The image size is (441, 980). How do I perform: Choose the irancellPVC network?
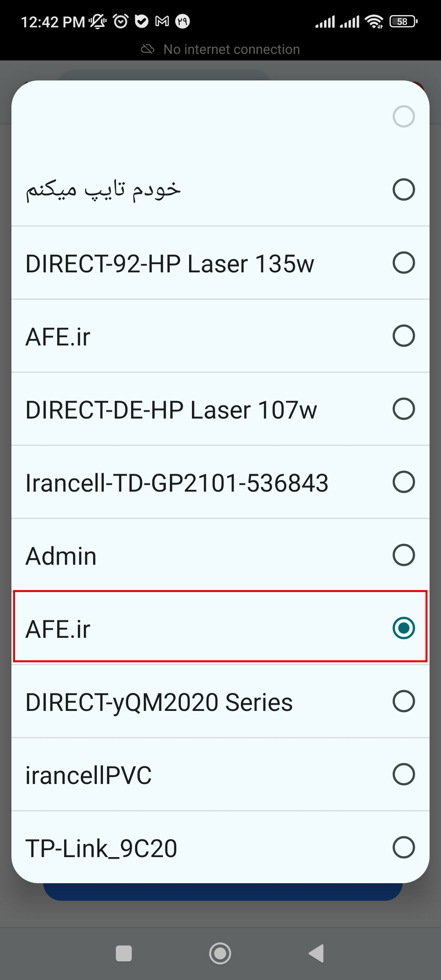point(220,774)
